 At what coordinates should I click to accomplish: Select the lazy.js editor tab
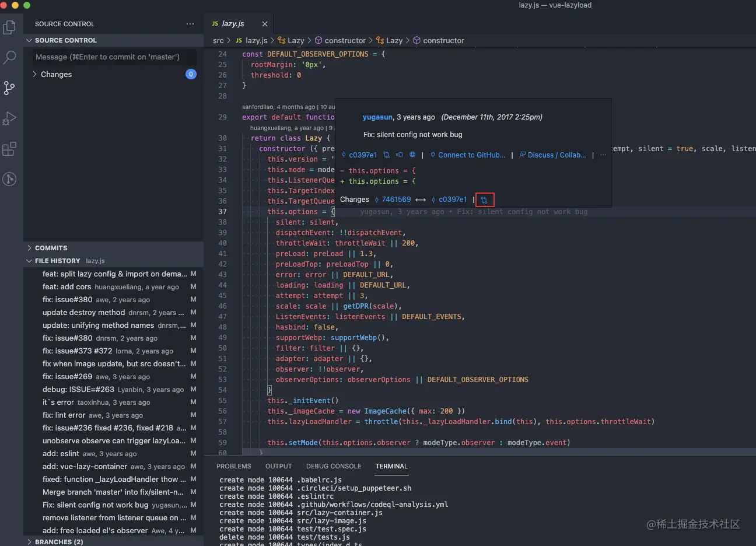(x=239, y=24)
